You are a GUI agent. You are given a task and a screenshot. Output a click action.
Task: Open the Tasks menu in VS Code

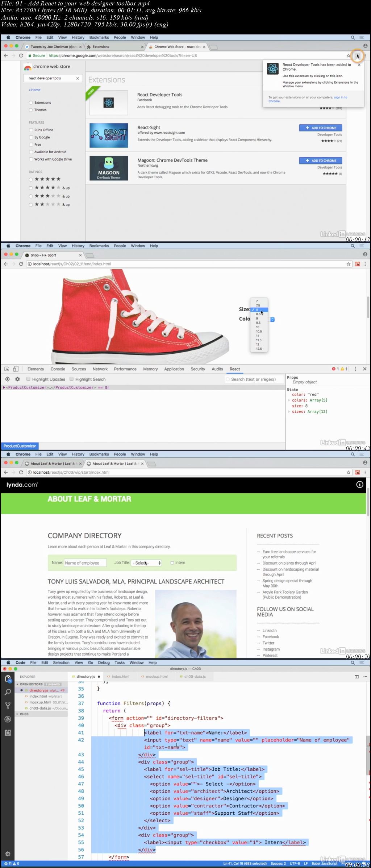120,663
